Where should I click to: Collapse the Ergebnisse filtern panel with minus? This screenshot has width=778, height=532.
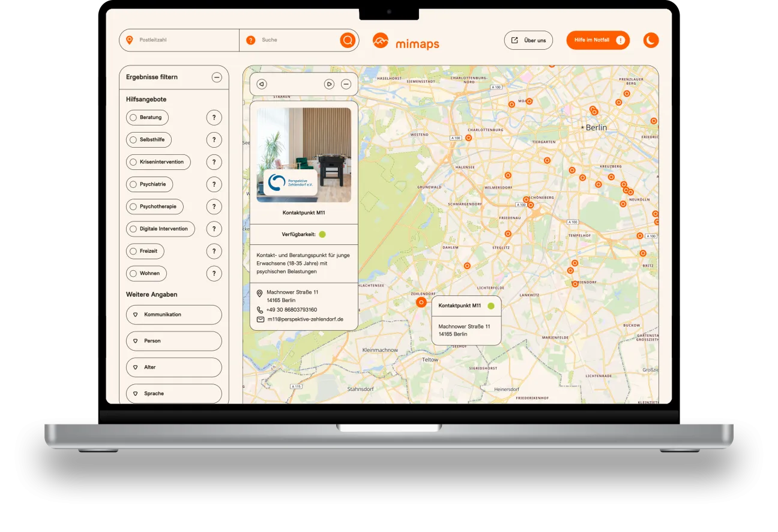tap(217, 77)
